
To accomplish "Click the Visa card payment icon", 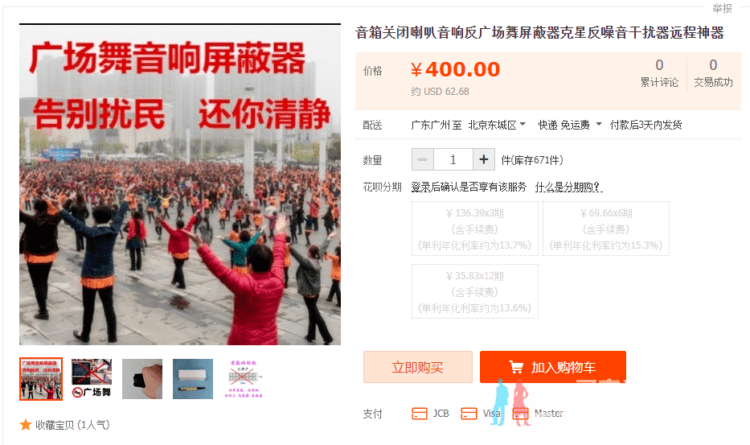I will click(x=469, y=413).
